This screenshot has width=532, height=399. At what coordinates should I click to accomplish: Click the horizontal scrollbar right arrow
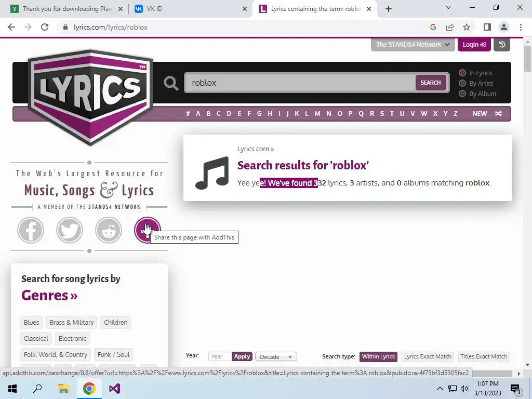point(519,374)
